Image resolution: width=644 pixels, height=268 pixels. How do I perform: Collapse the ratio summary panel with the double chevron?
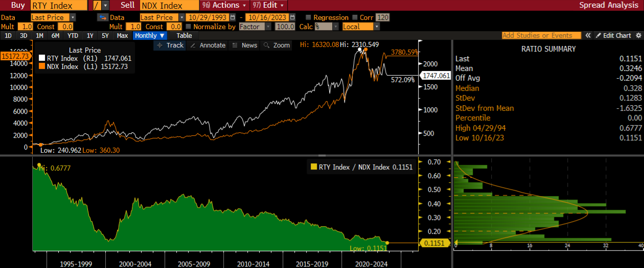(588, 36)
